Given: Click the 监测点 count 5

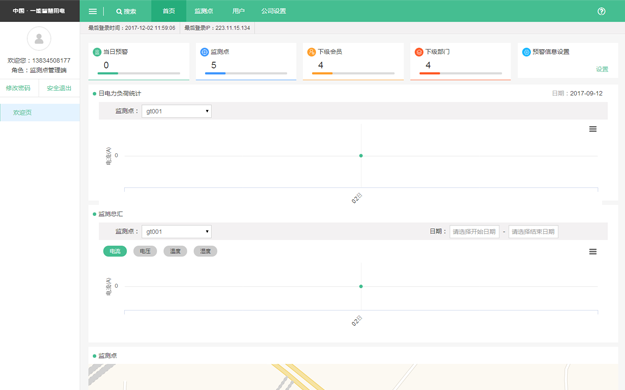Looking at the screenshot, I should point(214,65).
